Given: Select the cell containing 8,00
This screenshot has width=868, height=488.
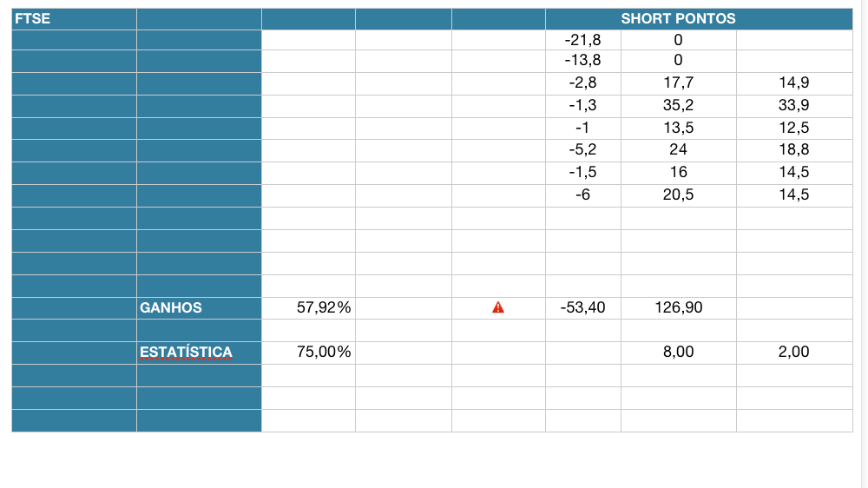Looking at the screenshot, I should click(x=678, y=353).
